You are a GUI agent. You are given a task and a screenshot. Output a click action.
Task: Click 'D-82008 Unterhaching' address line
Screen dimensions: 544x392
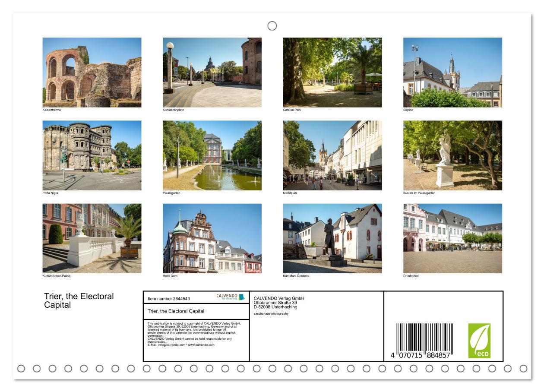coord(275,307)
